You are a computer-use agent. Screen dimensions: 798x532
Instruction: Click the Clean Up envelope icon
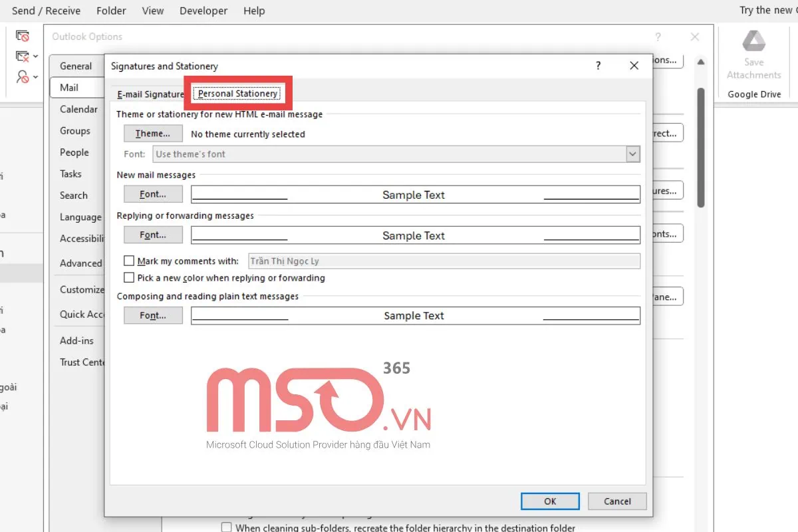coord(22,57)
